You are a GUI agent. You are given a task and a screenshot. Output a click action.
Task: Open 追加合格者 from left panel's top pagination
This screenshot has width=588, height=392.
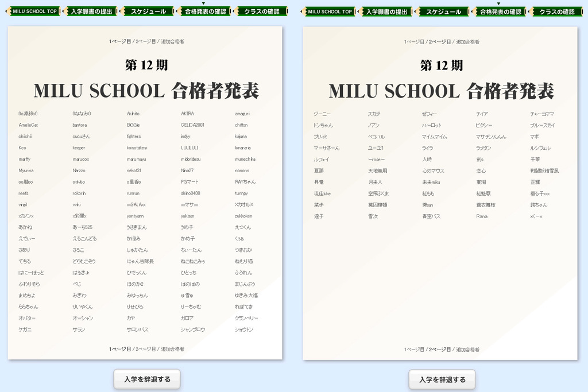click(173, 42)
